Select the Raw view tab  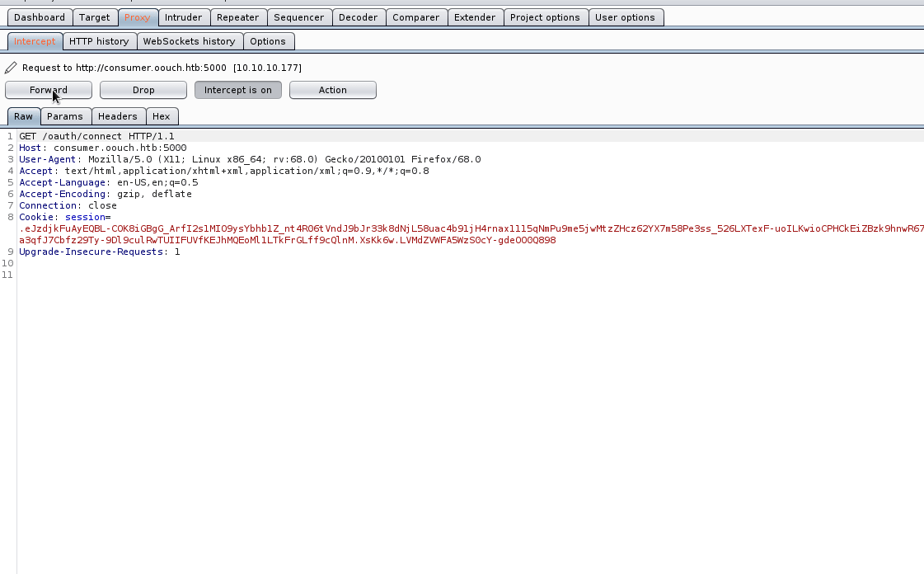[x=23, y=116]
